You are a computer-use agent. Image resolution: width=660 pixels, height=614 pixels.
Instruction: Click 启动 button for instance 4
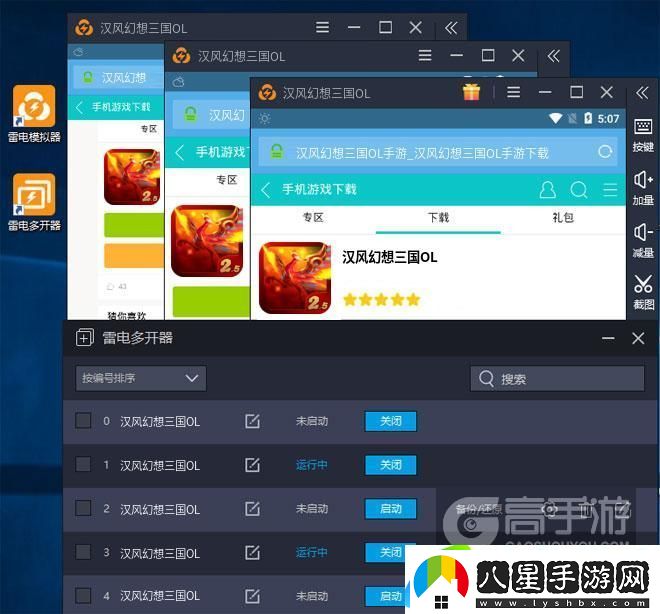[386, 596]
